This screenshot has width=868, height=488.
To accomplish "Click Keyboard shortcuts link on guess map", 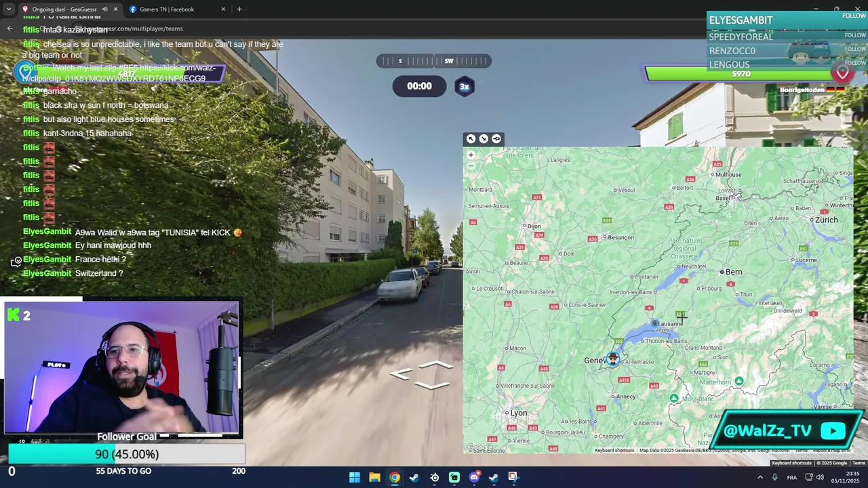I will [614, 450].
